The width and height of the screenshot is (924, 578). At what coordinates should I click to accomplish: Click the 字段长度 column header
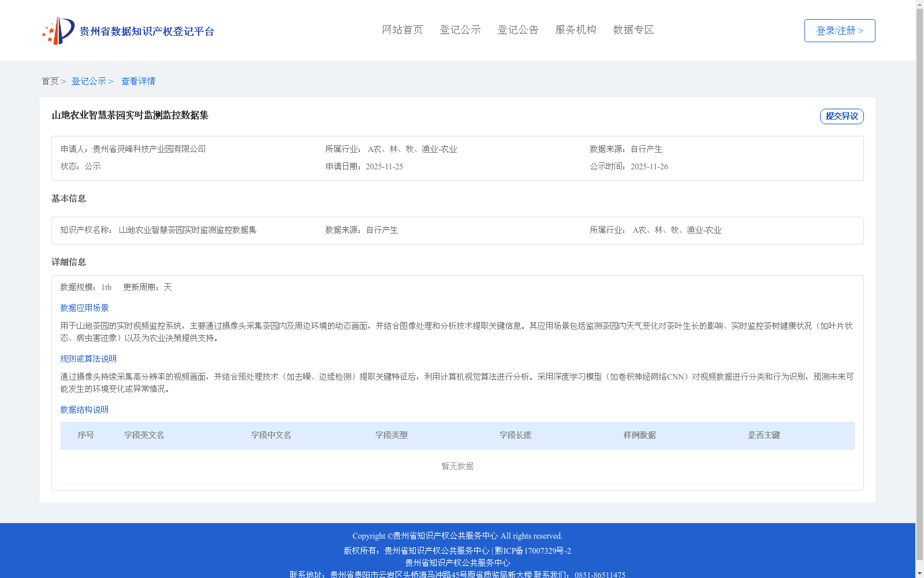(516, 435)
